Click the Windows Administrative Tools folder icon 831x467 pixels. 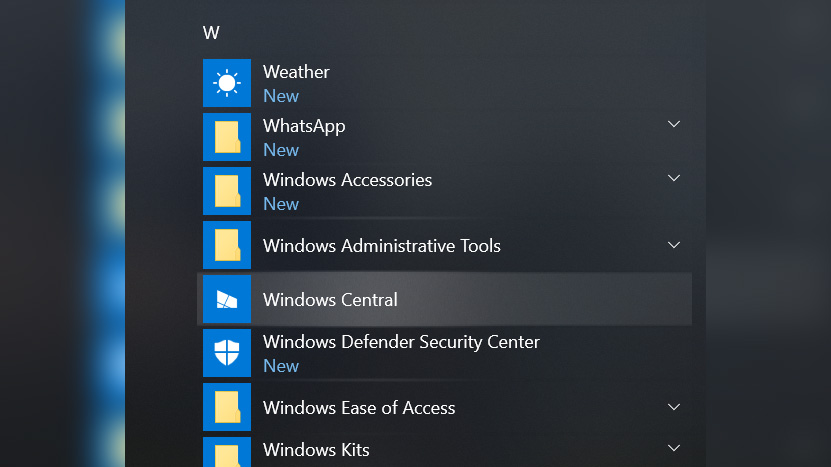tap(227, 245)
